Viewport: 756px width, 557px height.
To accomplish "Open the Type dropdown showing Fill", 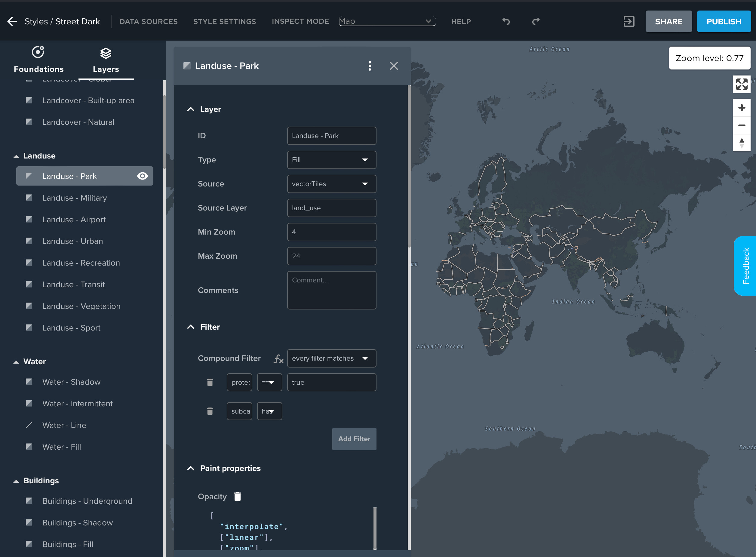I will point(331,160).
